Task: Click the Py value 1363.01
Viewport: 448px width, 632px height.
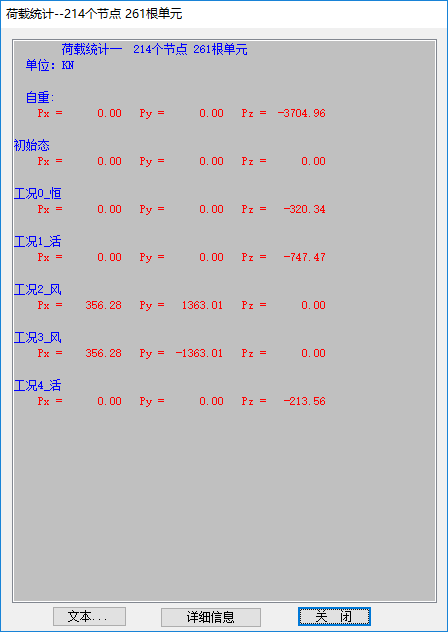Action: pos(202,306)
